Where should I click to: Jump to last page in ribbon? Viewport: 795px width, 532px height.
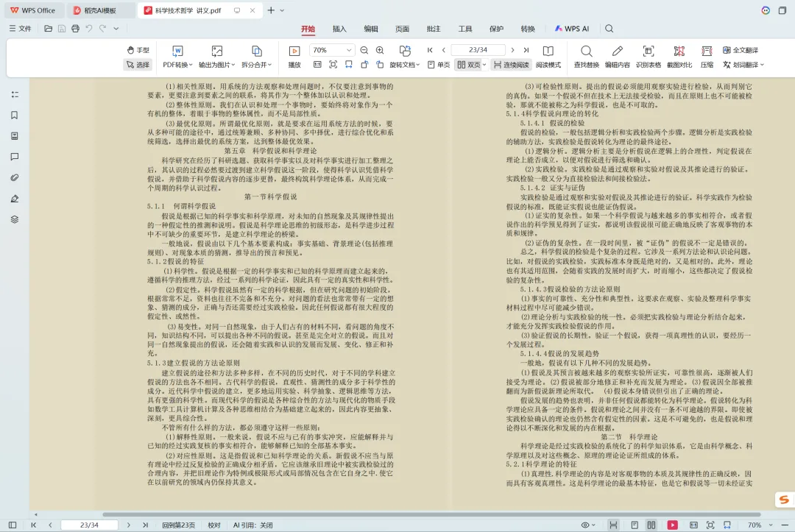point(526,49)
